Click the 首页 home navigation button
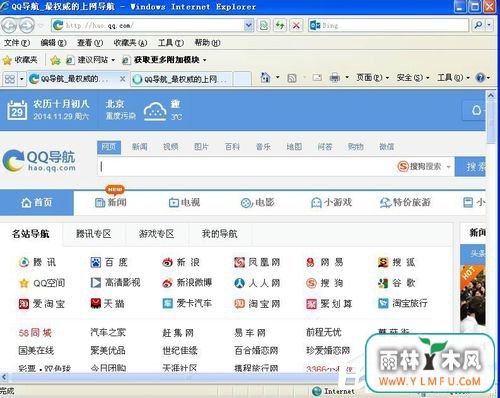The height and width of the screenshot is (398, 500). [37, 202]
